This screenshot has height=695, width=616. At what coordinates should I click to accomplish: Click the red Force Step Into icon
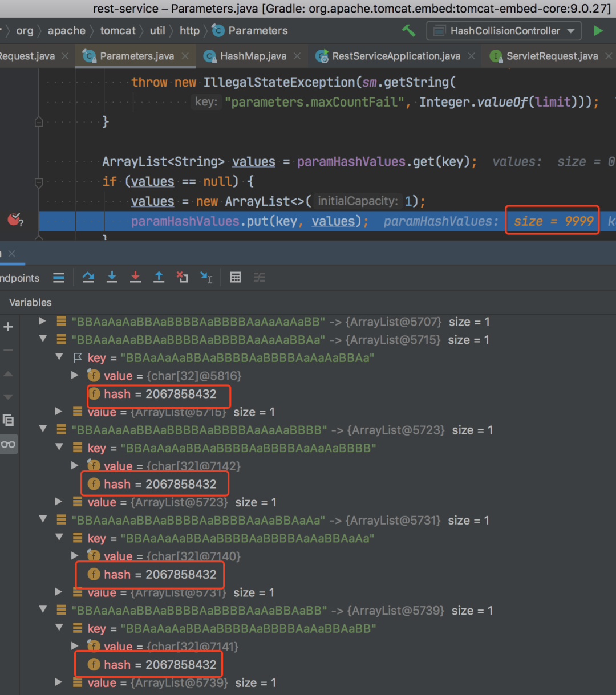(x=135, y=277)
